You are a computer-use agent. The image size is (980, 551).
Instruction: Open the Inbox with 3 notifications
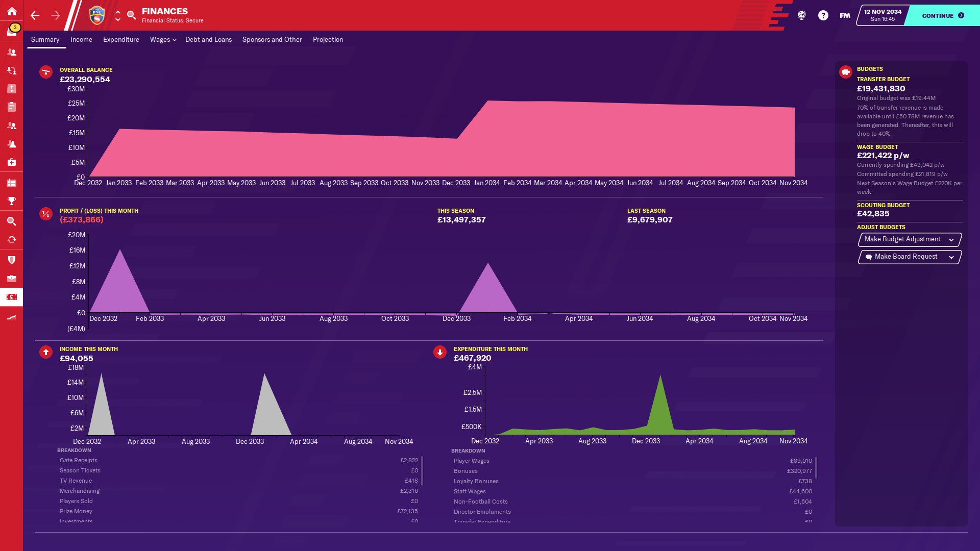click(x=12, y=31)
